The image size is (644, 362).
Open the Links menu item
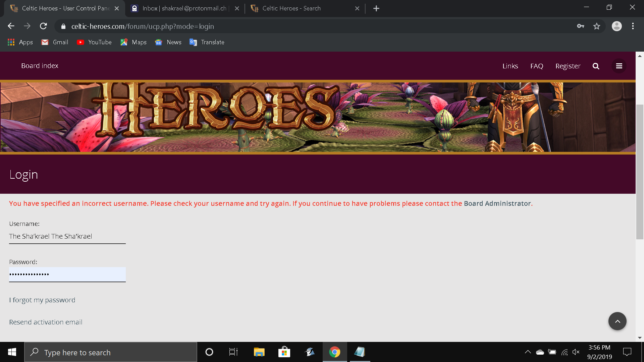[510, 66]
